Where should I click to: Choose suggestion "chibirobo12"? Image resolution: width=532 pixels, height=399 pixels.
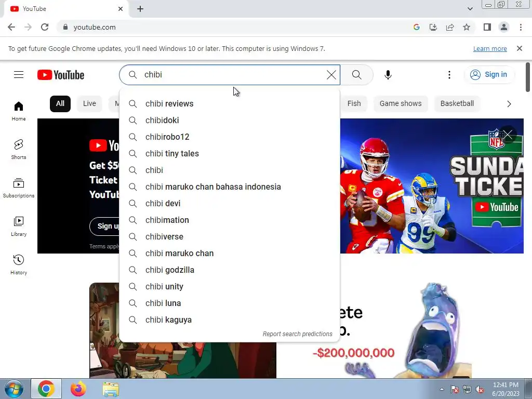click(x=230, y=137)
